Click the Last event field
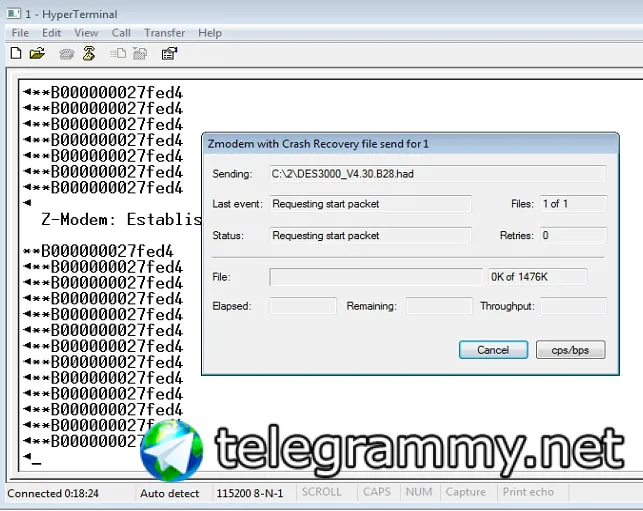The height and width of the screenshot is (511, 643). (370, 204)
